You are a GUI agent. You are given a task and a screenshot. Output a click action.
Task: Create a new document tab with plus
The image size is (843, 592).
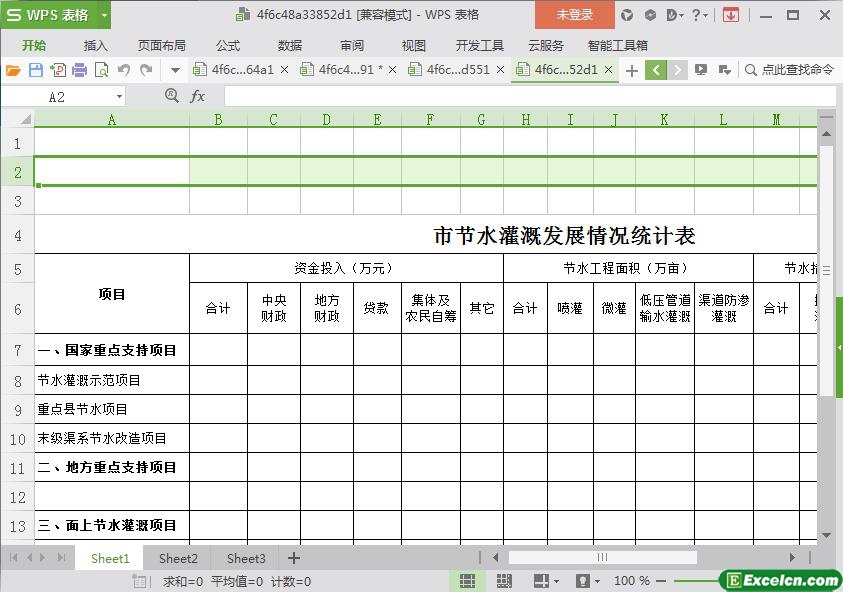coord(632,70)
